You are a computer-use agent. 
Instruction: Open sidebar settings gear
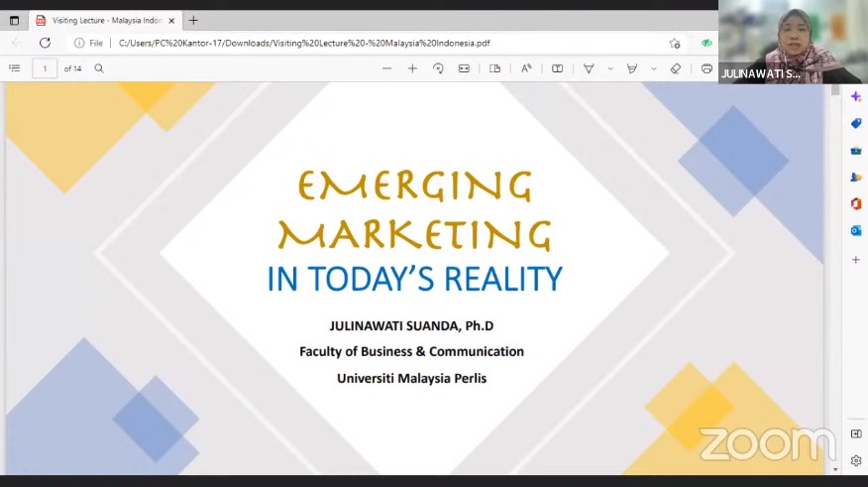[856, 460]
